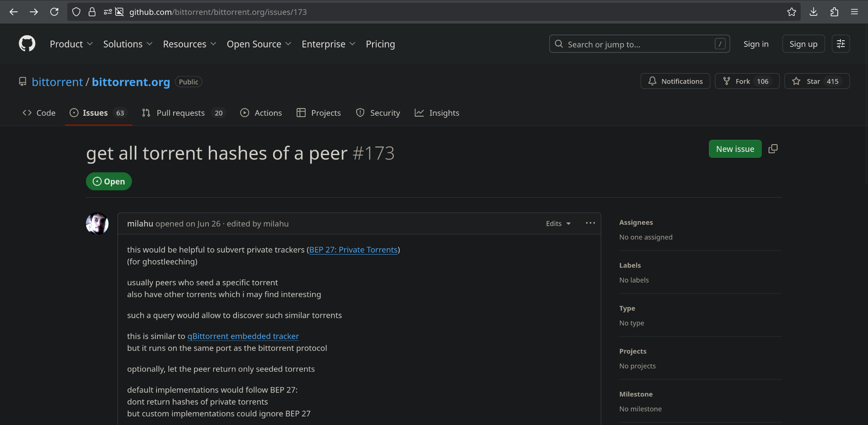Screen dimensions: 868x425
Task: Go to the Security tab
Action: tap(378, 113)
